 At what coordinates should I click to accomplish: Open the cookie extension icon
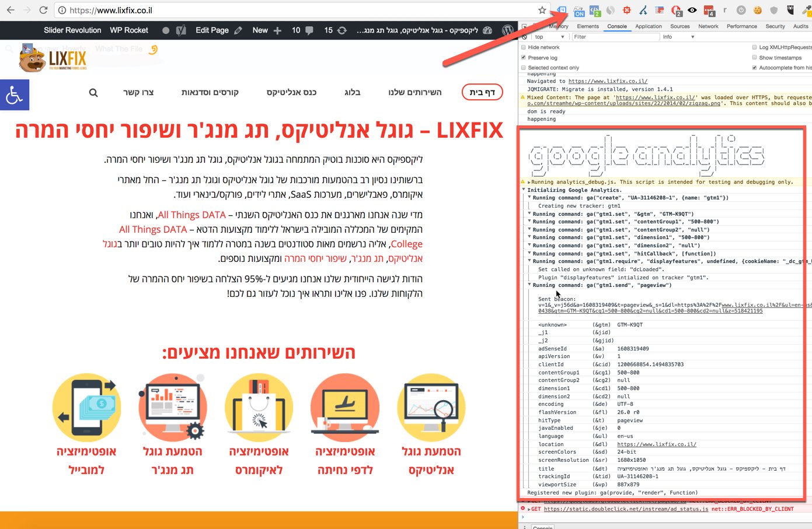(758, 10)
